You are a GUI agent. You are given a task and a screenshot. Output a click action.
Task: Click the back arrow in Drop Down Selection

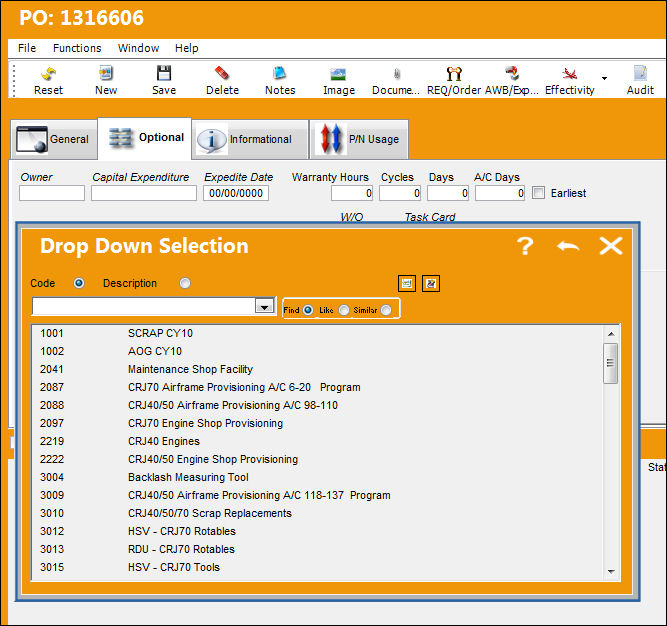pyautogui.click(x=568, y=246)
